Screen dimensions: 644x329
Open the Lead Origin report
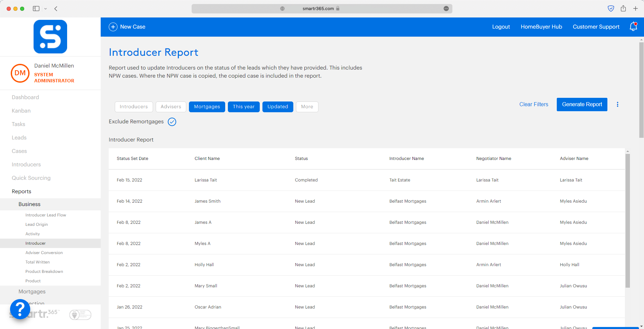pos(37,224)
